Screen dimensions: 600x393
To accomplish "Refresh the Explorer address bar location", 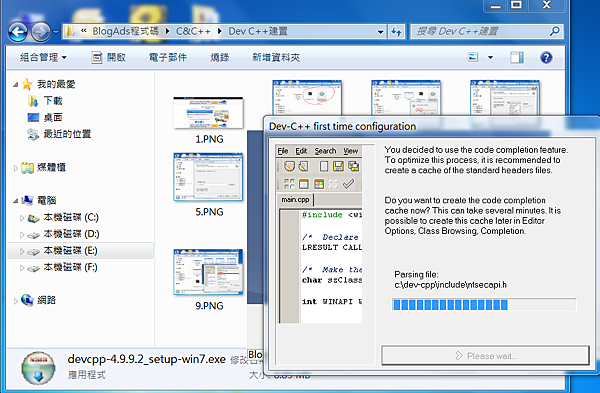I will pyautogui.click(x=396, y=32).
